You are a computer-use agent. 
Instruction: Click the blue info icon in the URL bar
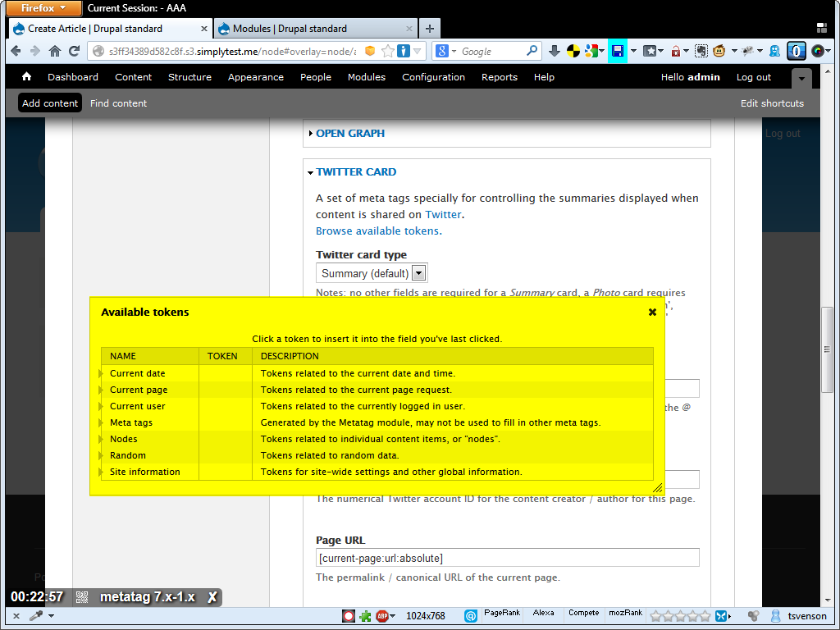coord(404,51)
